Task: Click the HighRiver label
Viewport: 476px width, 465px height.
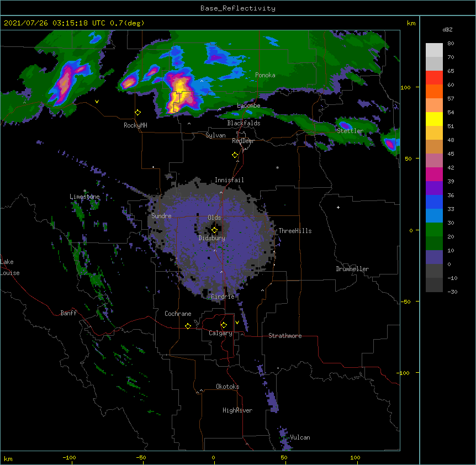Action: 237,410
